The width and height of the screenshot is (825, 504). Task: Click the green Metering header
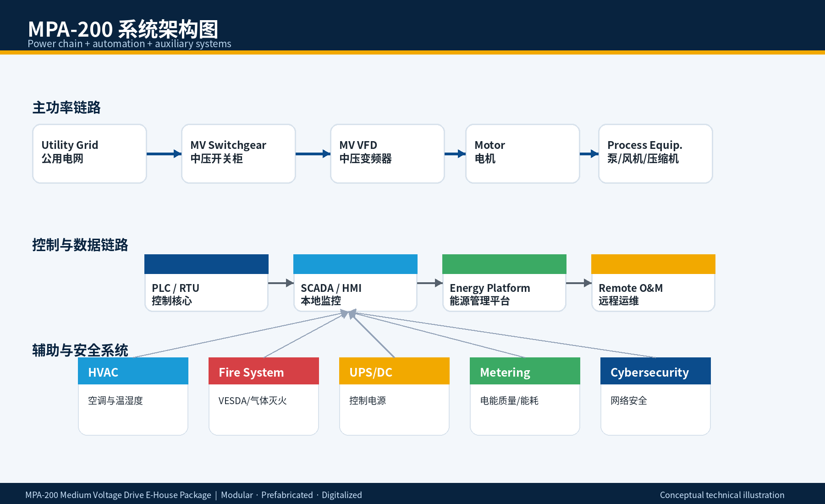[525, 371]
